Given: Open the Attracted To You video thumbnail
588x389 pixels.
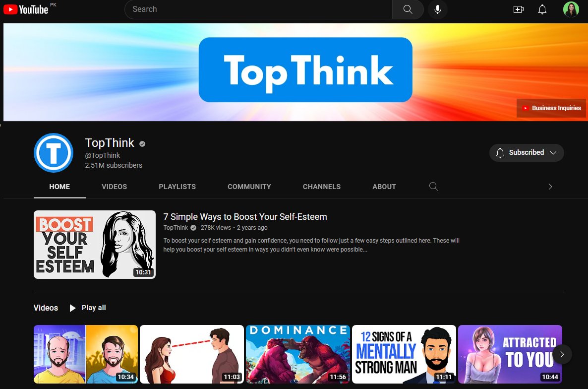Looking at the screenshot, I should coord(510,354).
